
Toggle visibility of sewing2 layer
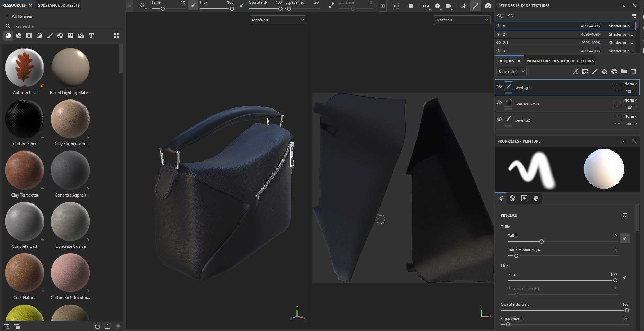(x=499, y=119)
